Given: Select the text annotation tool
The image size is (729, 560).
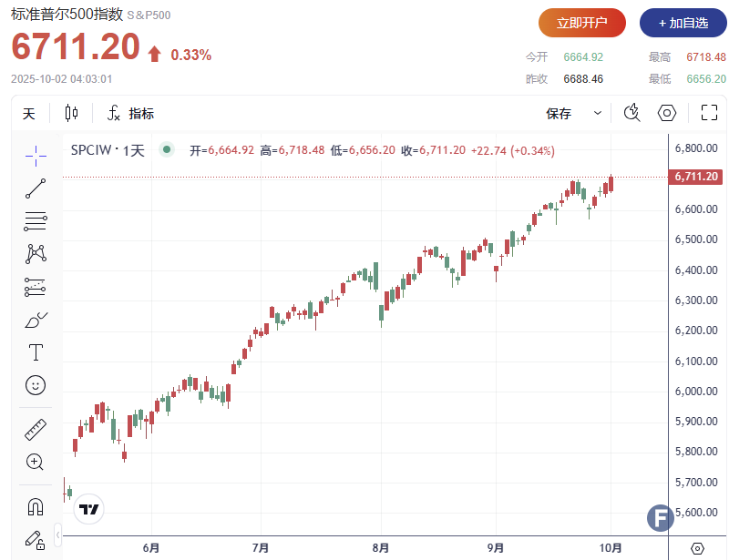Looking at the screenshot, I should (36, 352).
